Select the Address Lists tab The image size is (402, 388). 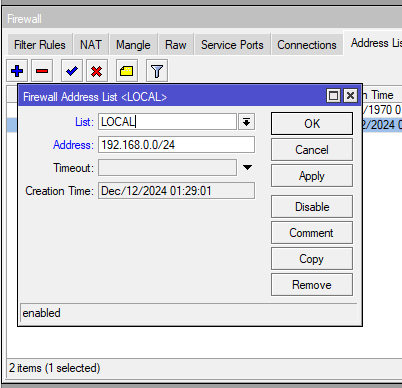click(x=373, y=43)
